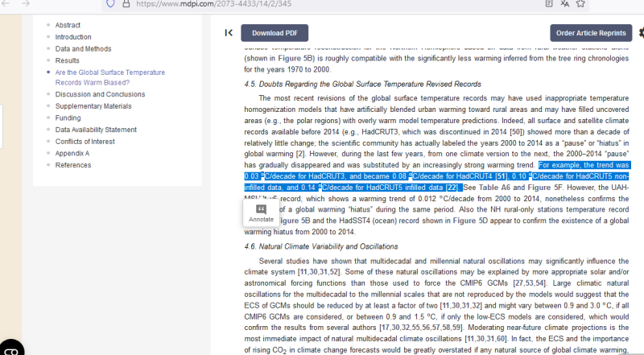Open the settings gear at right edge
The width and height of the screenshot is (644, 355).
click(x=642, y=33)
